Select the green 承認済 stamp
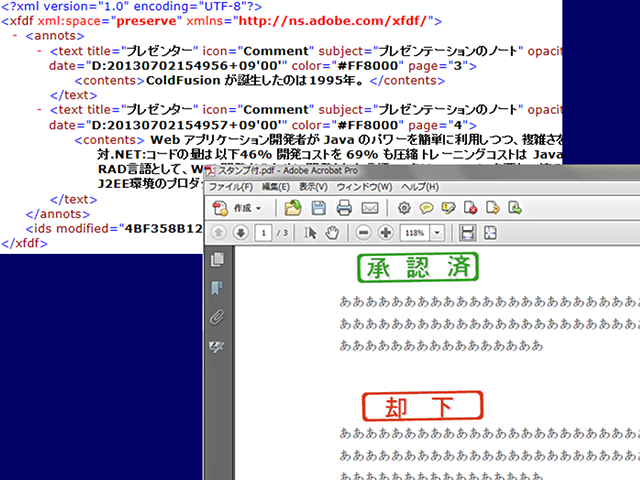This screenshot has height=480, width=640. (x=418, y=268)
